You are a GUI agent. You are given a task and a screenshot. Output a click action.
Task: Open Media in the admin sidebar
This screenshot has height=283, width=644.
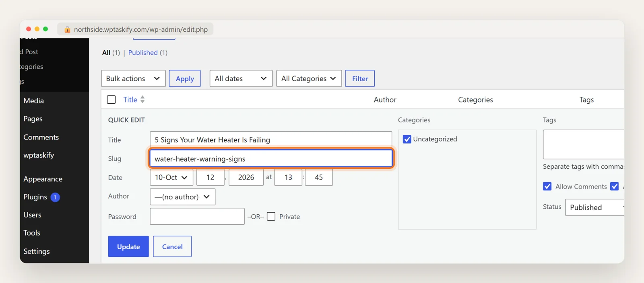pyautogui.click(x=34, y=101)
